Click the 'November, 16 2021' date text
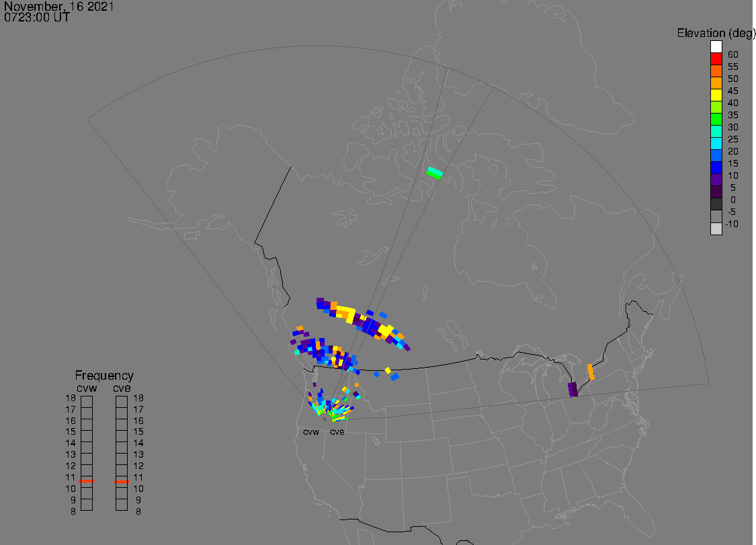This screenshot has width=756, height=545. click(x=59, y=6)
